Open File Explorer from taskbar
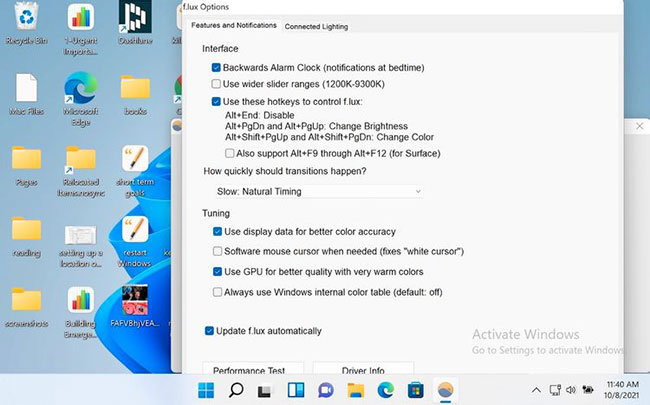Image resolution: width=650 pixels, height=405 pixels. click(x=356, y=390)
